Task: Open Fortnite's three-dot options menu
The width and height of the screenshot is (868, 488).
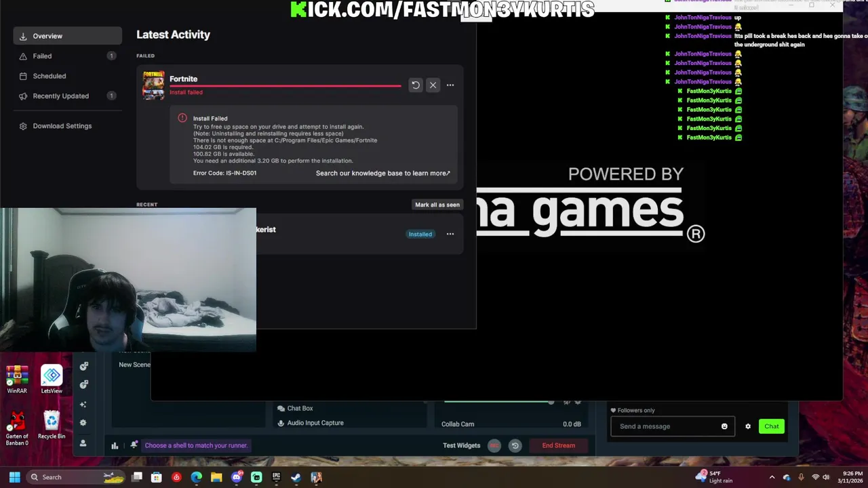Action: click(450, 85)
